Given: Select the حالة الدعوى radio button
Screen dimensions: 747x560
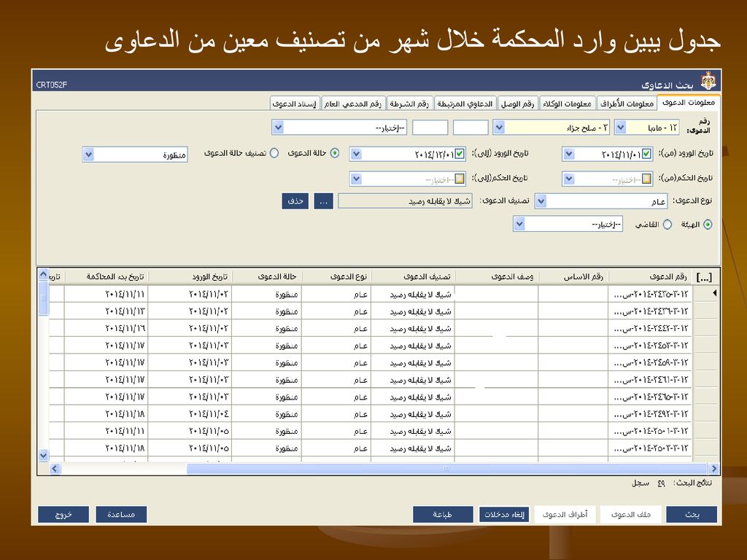Looking at the screenshot, I should click(x=335, y=153).
